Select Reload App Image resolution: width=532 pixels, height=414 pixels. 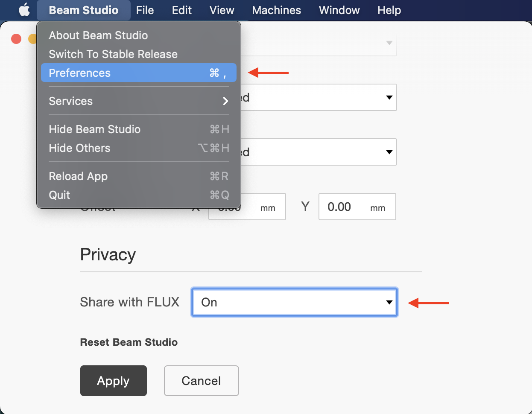coord(139,176)
